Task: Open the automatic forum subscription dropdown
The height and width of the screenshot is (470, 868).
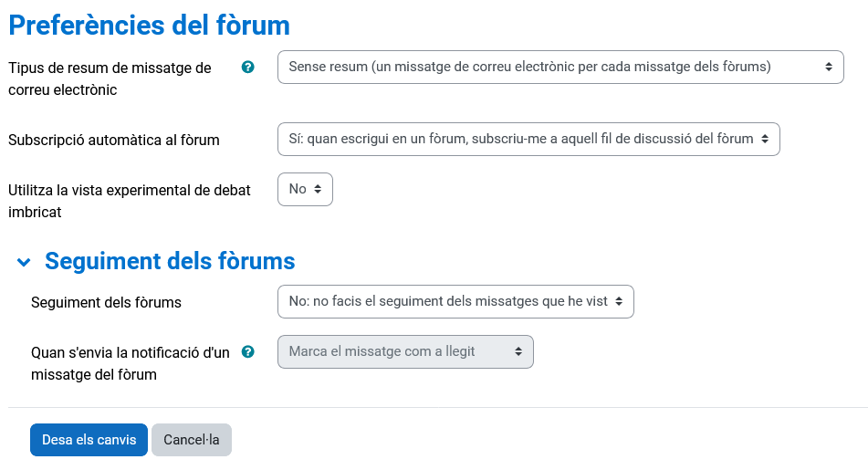Action: click(528, 139)
